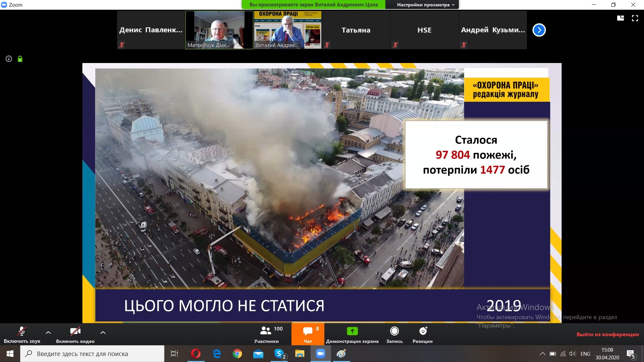Viewport: 644px width, 362px height.
Task: Show next participants with blue arrow
Action: coord(539,30)
